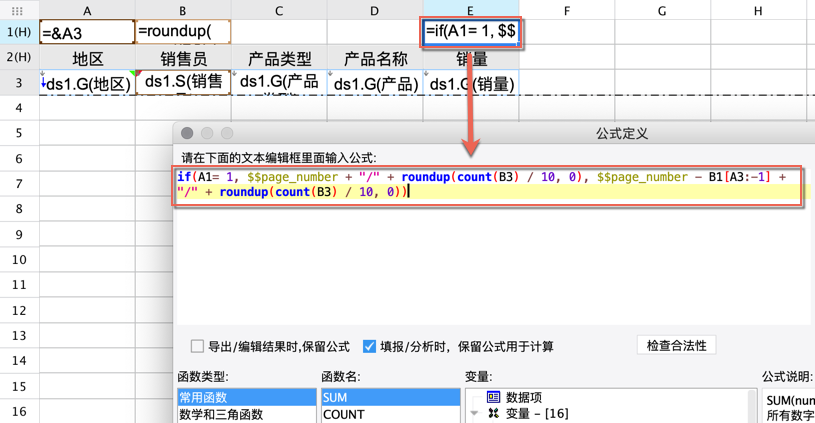Click column H header
815x423 pixels.
(758, 10)
